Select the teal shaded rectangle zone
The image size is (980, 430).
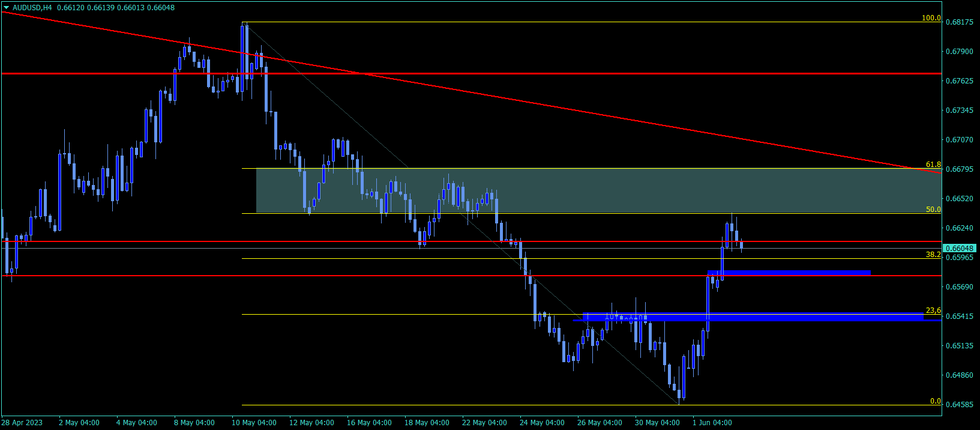tap(599, 190)
